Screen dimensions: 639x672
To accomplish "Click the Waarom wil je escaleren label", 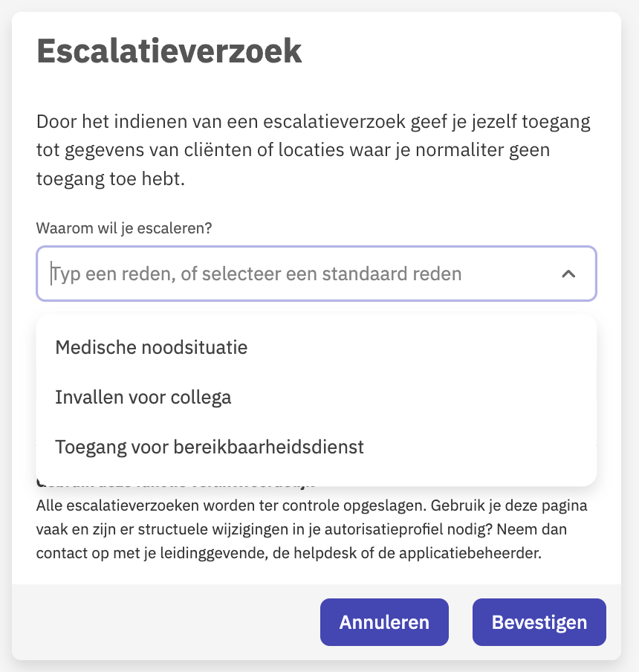I will pyautogui.click(x=124, y=228).
